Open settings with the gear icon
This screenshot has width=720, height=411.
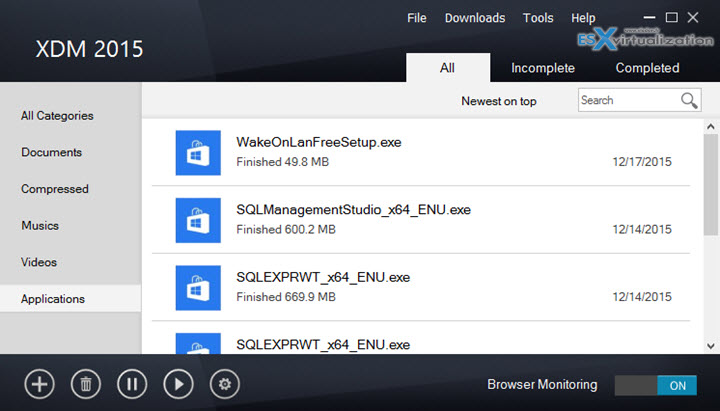[225, 384]
